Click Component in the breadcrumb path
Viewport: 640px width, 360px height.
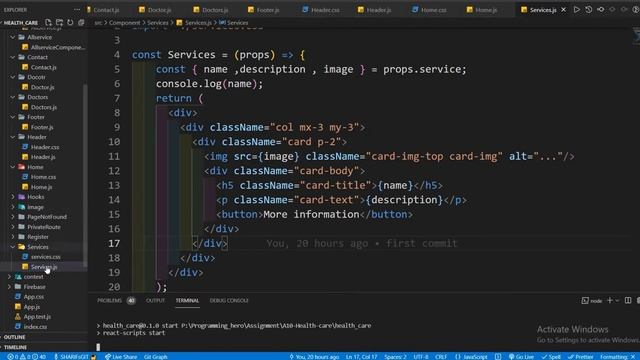tap(124, 23)
